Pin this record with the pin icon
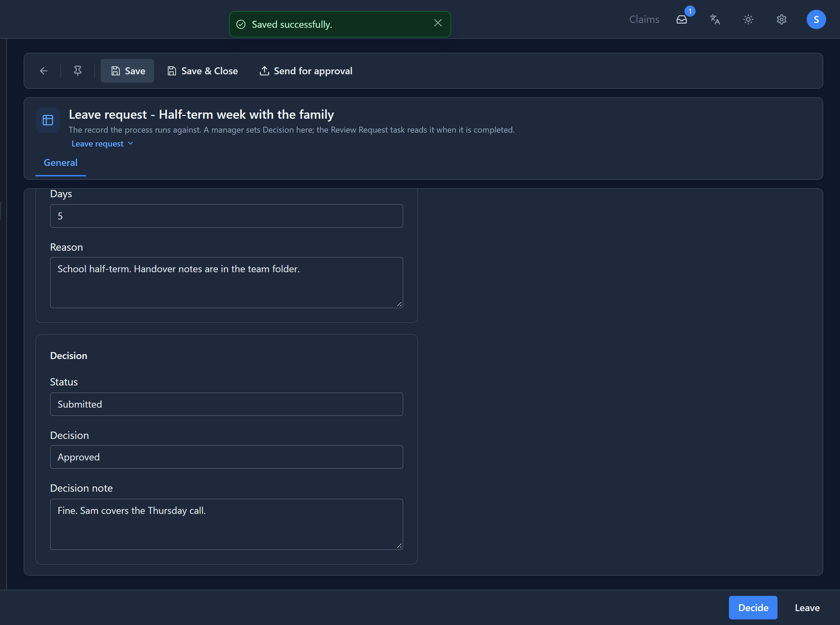 pyautogui.click(x=78, y=71)
